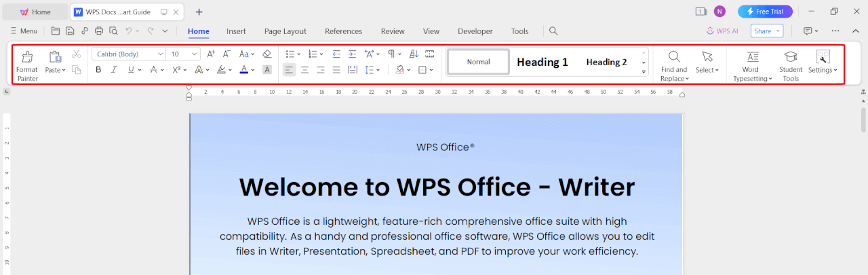Open the comments icon near Share
868x275 pixels.
coord(808,31)
